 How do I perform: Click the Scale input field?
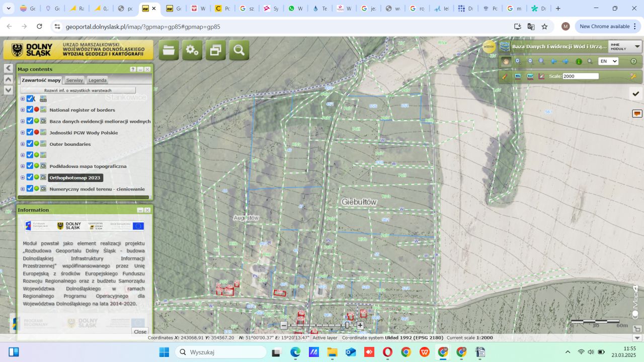click(581, 76)
